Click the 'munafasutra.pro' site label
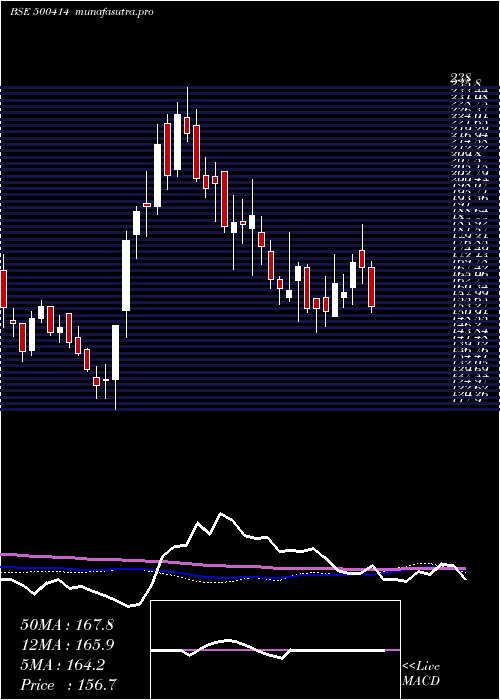Image resolution: width=500 pixels, height=700 pixels. coord(115,12)
